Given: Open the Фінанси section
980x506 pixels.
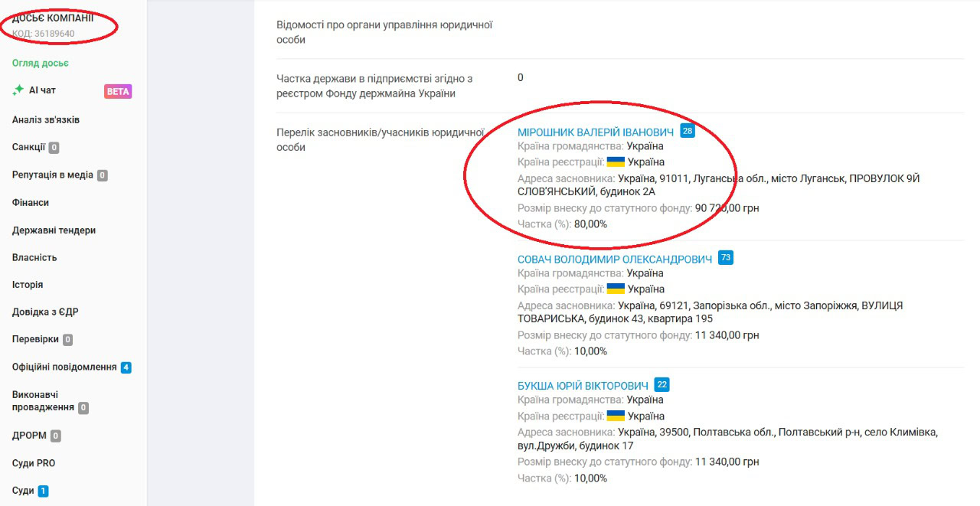Looking at the screenshot, I should 31,202.
